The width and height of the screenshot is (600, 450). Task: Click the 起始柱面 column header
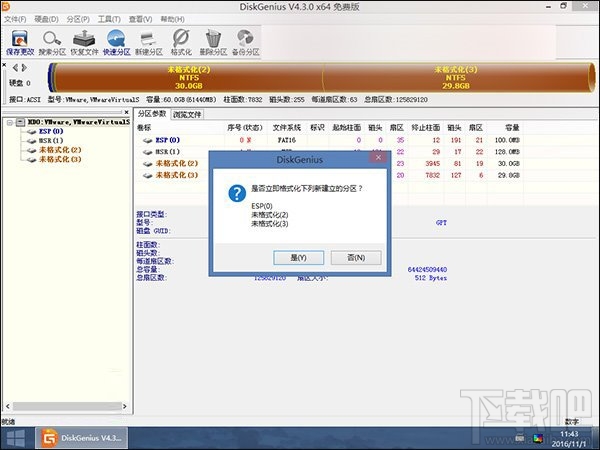click(x=347, y=128)
